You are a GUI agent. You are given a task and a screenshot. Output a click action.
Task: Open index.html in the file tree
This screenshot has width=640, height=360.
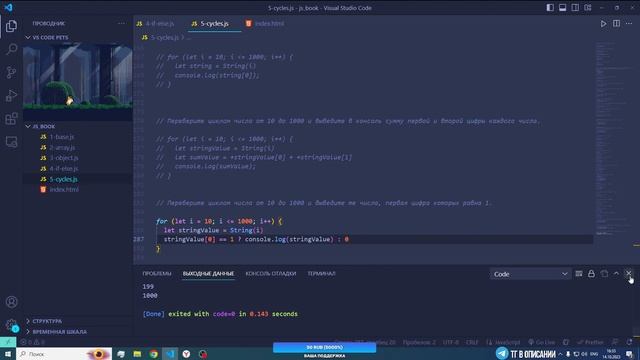click(x=78, y=189)
